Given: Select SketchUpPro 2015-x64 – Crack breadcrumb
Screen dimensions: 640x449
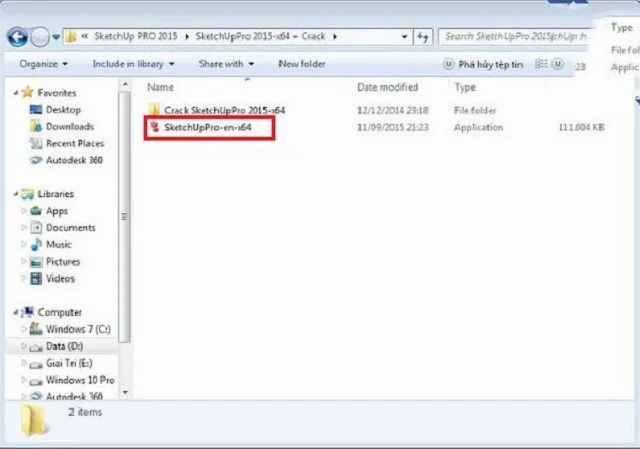Looking at the screenshot, I should pyautogui.click(x=260, y=36).
